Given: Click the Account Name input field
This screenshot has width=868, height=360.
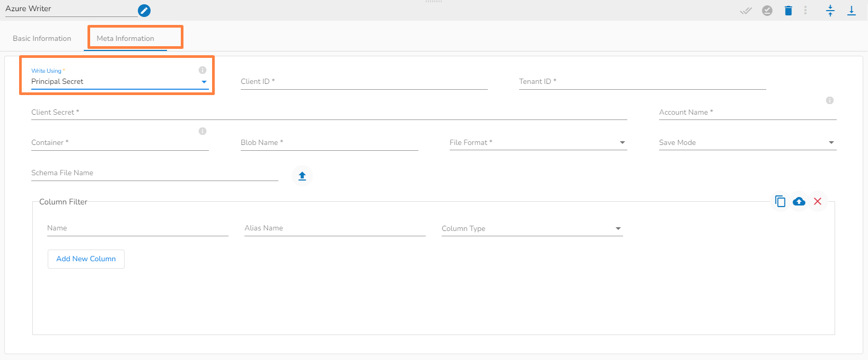Looking at the screenshot, I should (748, 112).
